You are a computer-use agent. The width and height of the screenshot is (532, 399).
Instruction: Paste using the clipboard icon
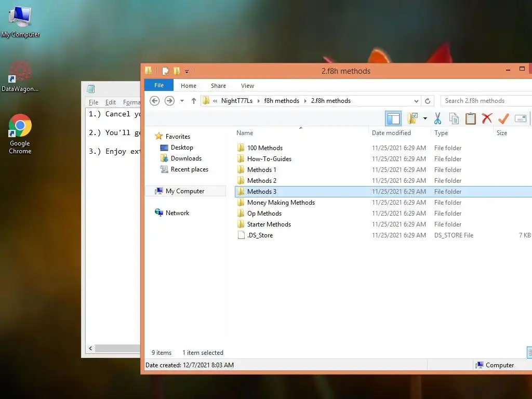point(470,118)
